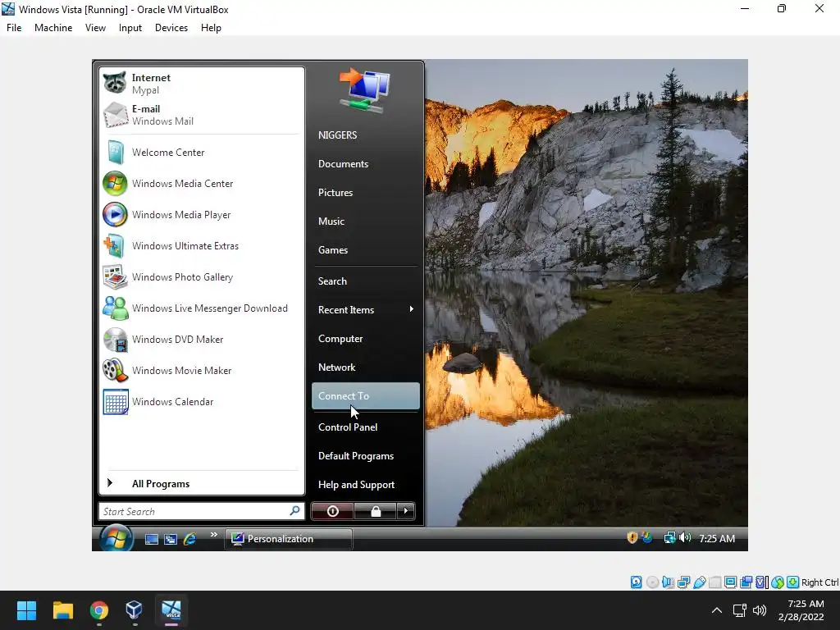
Task: Click the user picture at Start menu top
Action: point(364,90)
